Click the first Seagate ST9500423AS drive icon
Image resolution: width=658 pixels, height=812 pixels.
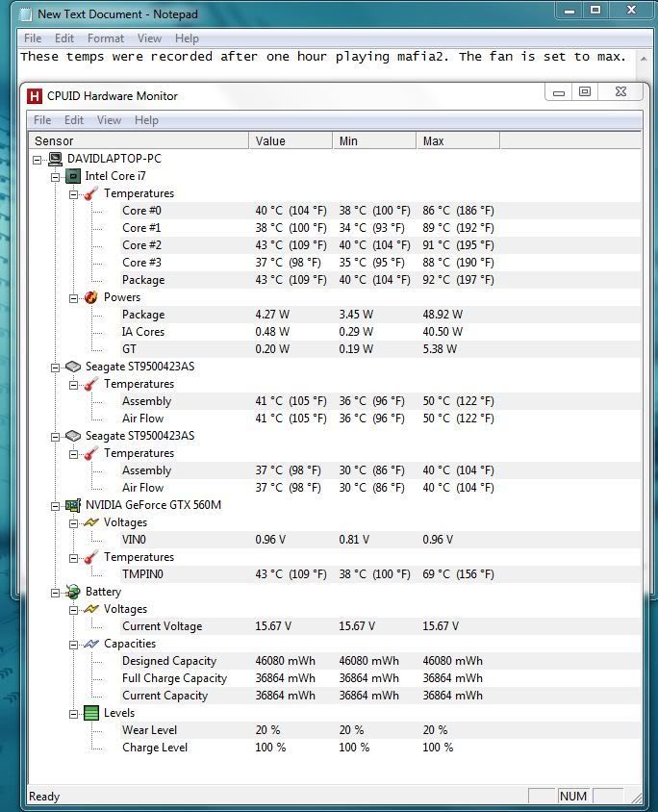tap(73, 367)
